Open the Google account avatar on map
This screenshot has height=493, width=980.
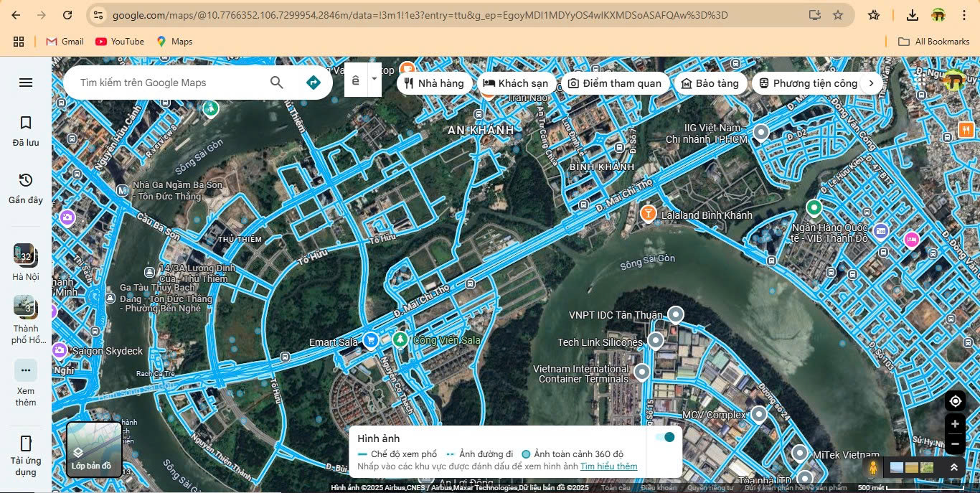click(953, 81)
